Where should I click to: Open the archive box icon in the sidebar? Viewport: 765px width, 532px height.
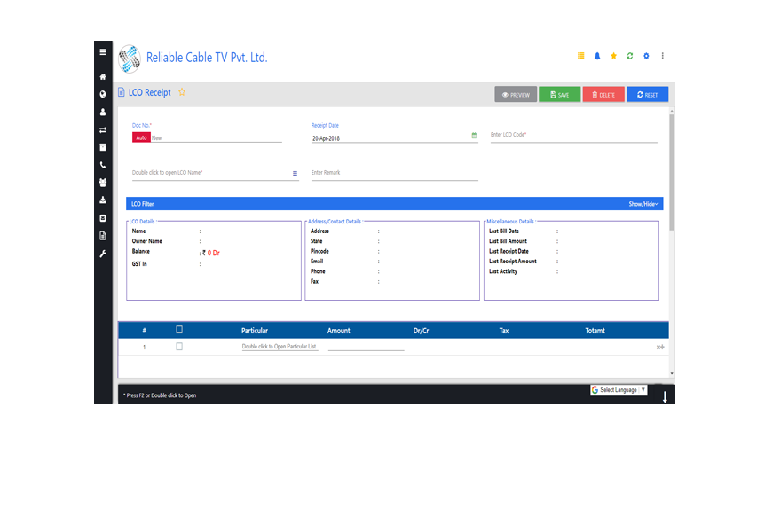102,147
